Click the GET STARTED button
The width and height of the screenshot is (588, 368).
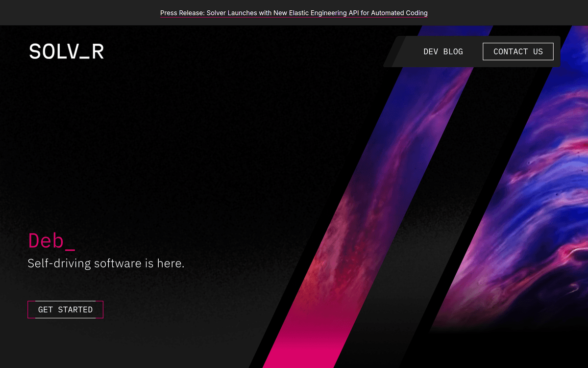[65, 310]
